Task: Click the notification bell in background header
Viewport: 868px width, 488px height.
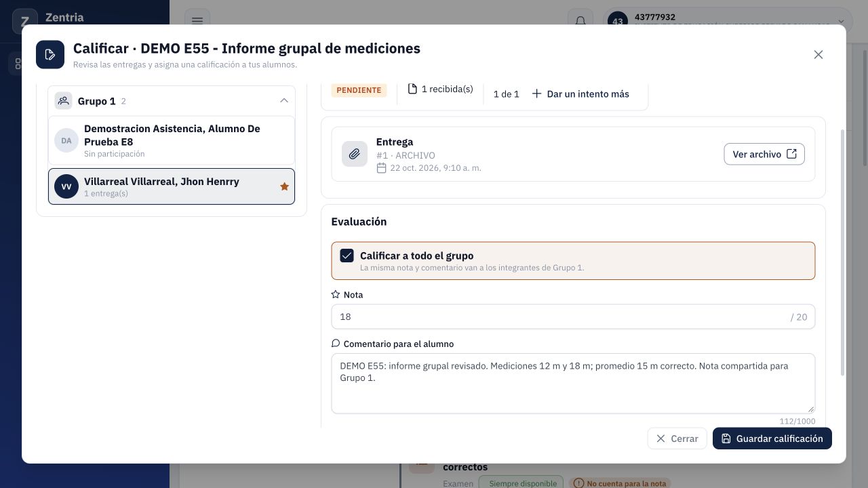Action: pyautogui.click(x=580, y=21)
